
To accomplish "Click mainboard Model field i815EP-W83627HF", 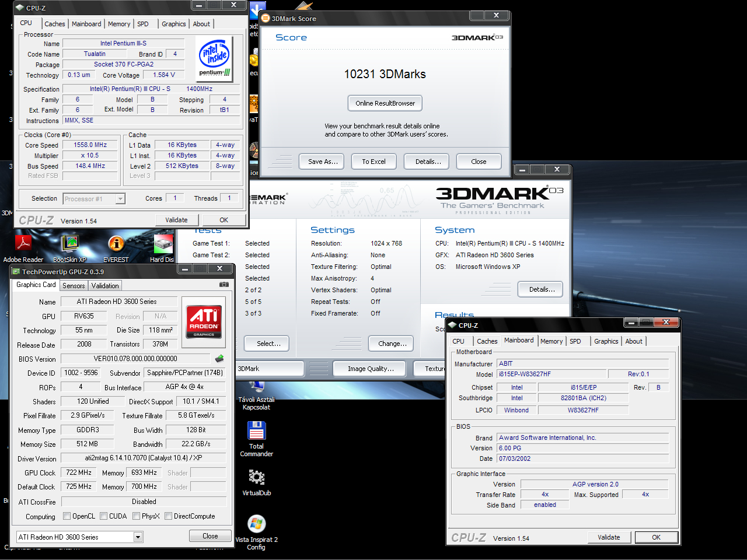I will point(551,374).
